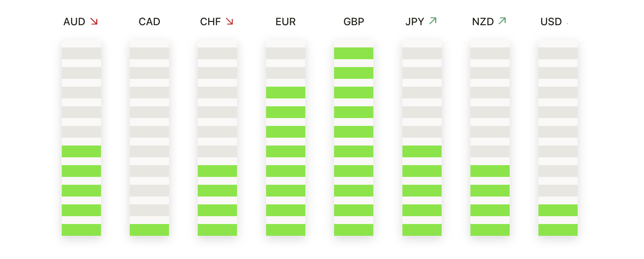Screen dimensions: 644x259
Task: Click the highest green segment in JPY bar
Action: (x=422, y=151)
